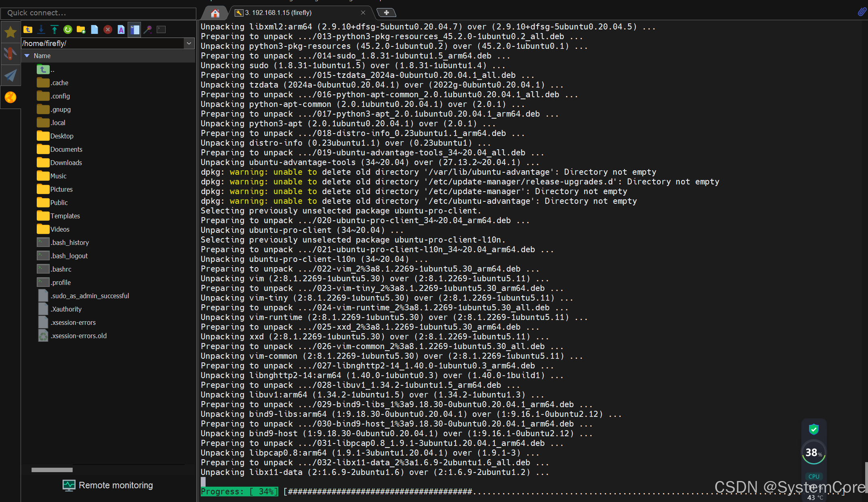This screenshot has width=868, height=502.
Task: Click the magic wand toolbar icon
Action: 148,29
